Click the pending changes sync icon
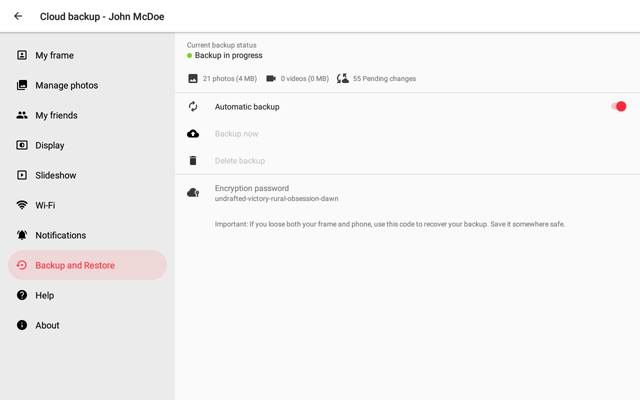The height and width of the screenshot is (400, 640). 343,78
